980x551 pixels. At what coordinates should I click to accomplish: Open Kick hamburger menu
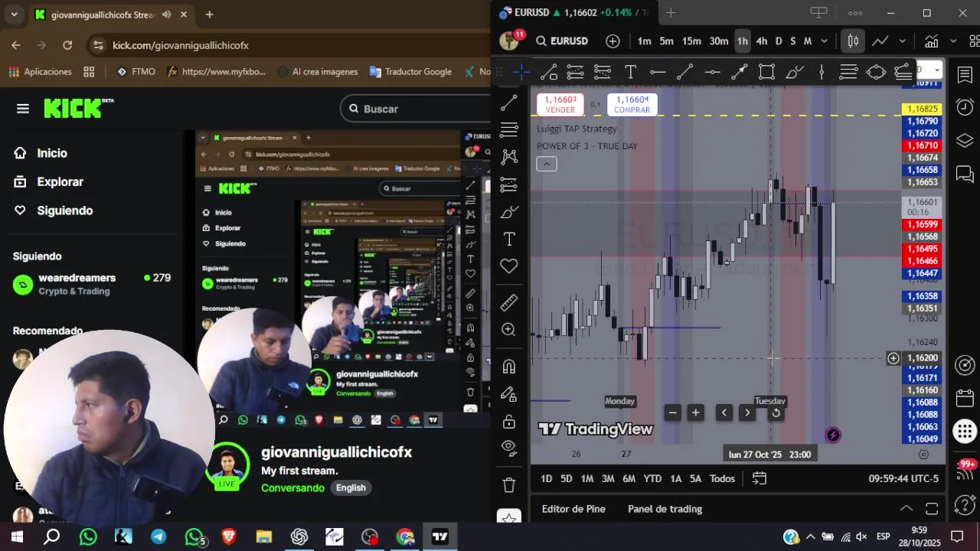(23, 109)
